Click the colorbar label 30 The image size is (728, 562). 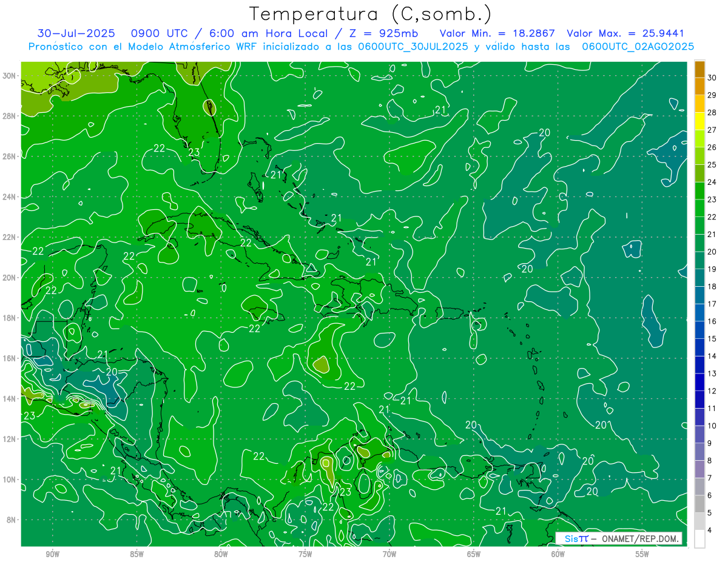click(x=712, y=78)
